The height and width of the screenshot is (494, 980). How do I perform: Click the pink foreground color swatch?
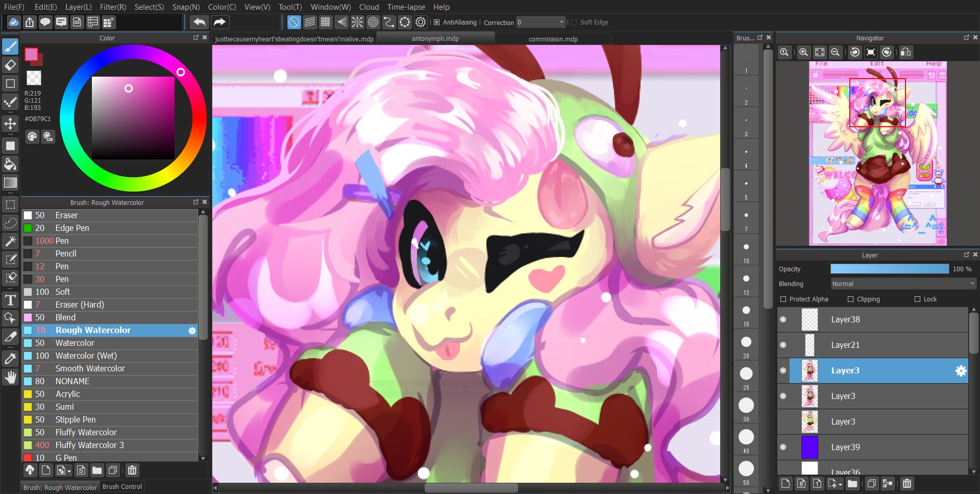tap(31, 54)
